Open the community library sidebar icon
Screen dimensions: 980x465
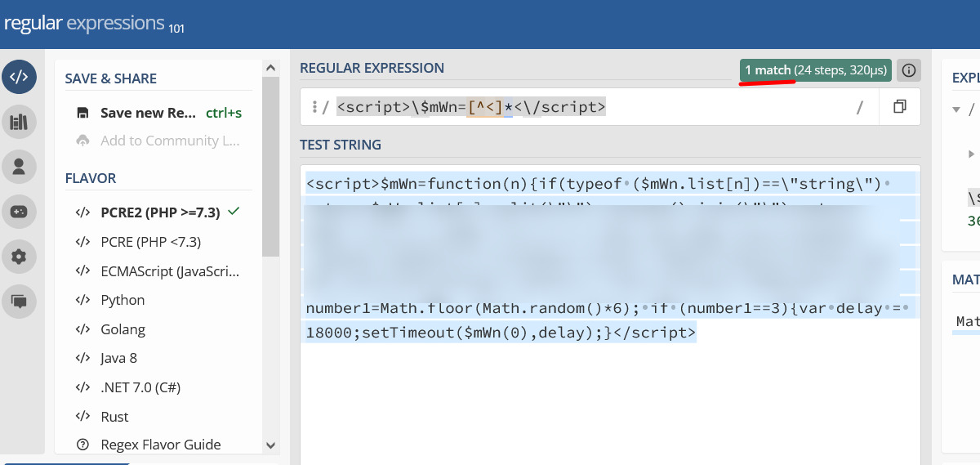[20, 123]
